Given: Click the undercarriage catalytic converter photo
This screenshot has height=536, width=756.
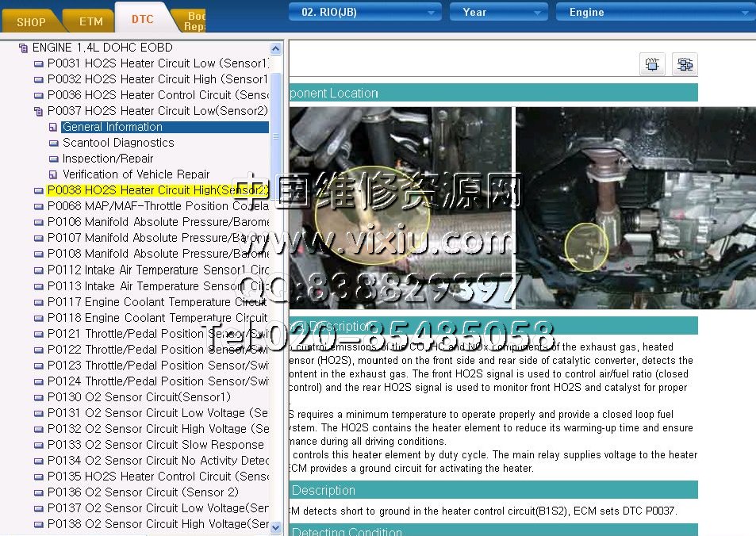Looking at the screenshot, I should (635, 208).
